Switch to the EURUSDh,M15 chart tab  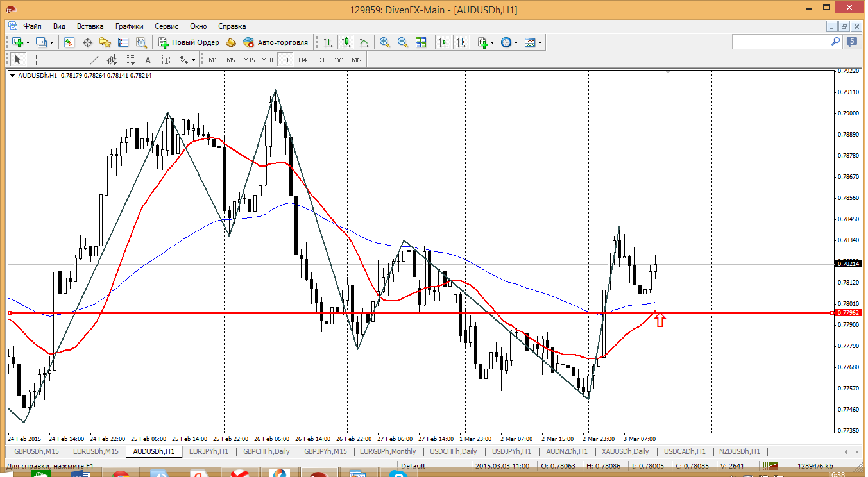[x=95, y=451]
